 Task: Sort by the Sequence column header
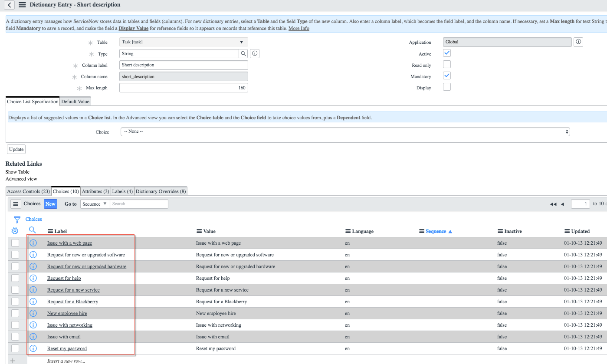coord(436,231)
